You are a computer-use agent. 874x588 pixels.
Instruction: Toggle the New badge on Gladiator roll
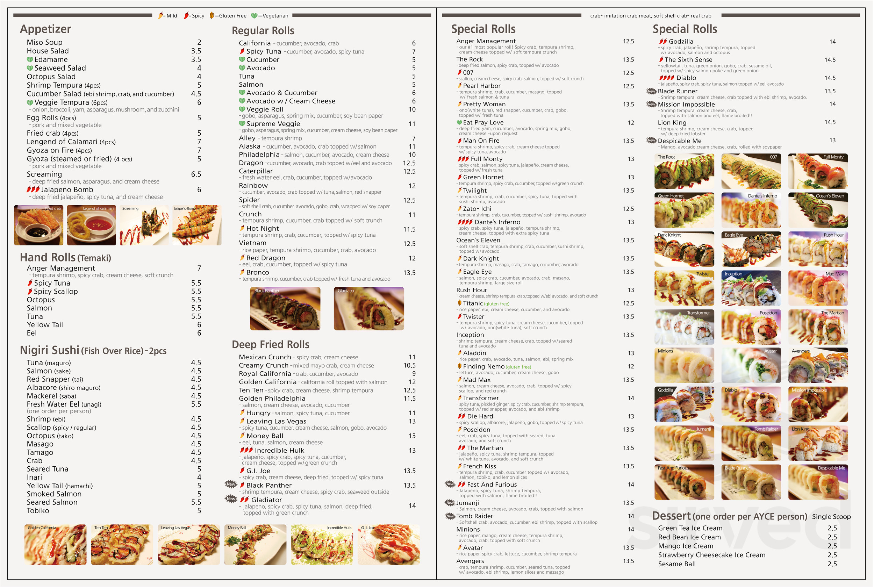(x=231, y=500)
